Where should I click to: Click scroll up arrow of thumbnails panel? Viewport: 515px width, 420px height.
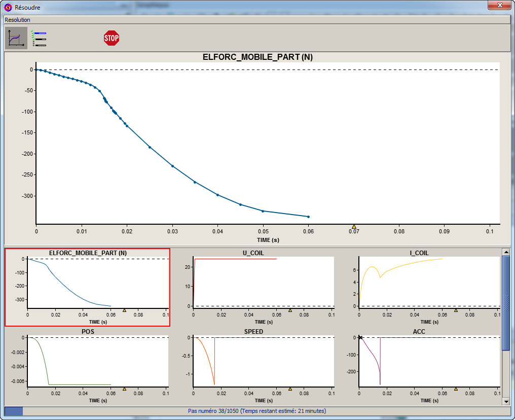click(505, 252)
